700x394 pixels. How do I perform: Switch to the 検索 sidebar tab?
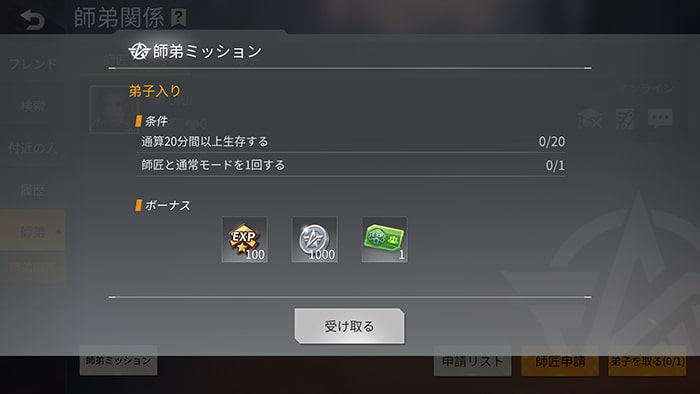pos(33,106)
